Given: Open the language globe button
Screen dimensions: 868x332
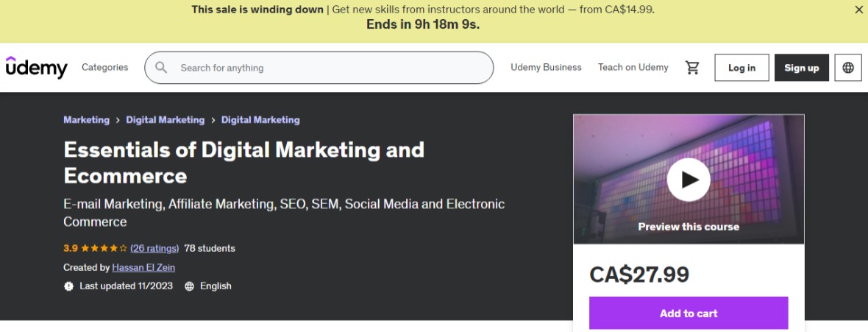Looking at the screenshot, I should (848, 68).
